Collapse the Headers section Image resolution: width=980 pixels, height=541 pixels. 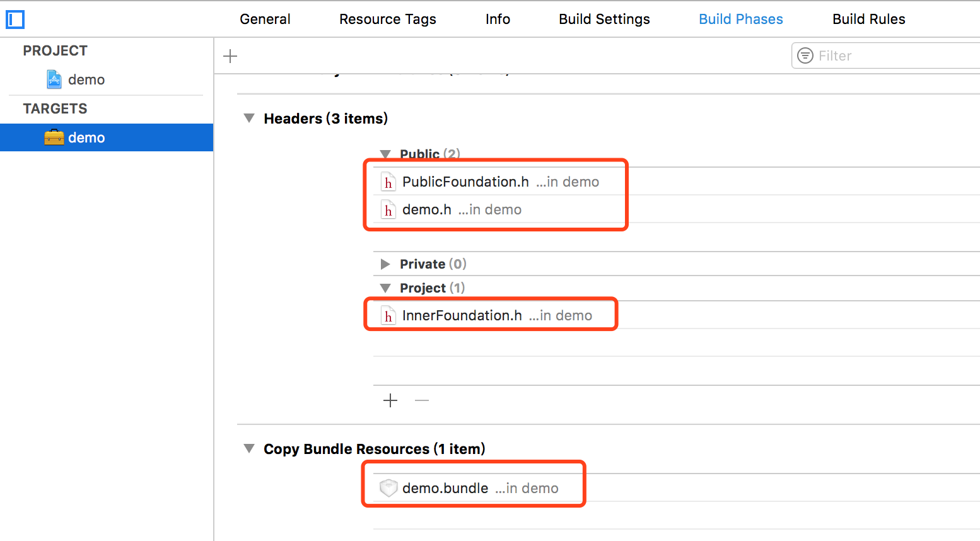tap(248, 118)
